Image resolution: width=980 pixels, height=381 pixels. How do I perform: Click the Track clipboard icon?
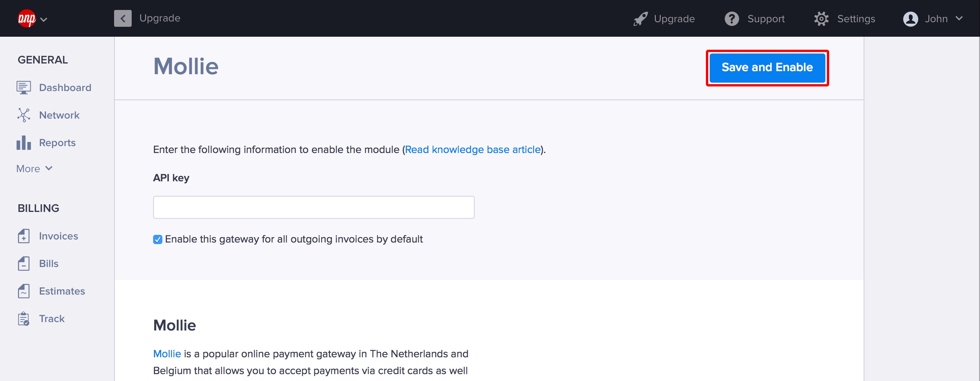click(x=23, y=319)
